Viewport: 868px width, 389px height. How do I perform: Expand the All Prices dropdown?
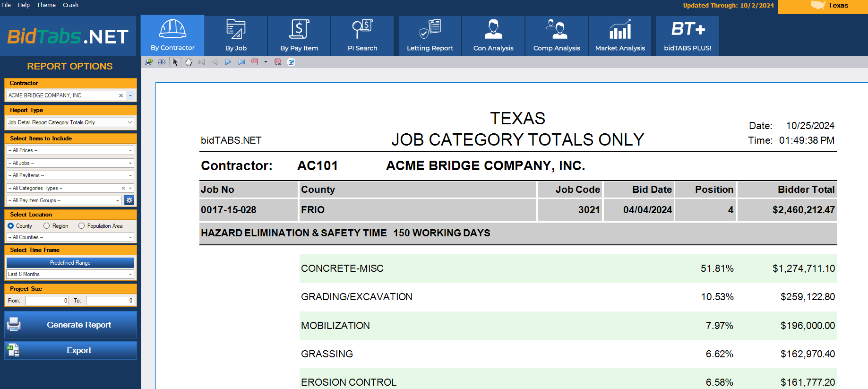130,150
